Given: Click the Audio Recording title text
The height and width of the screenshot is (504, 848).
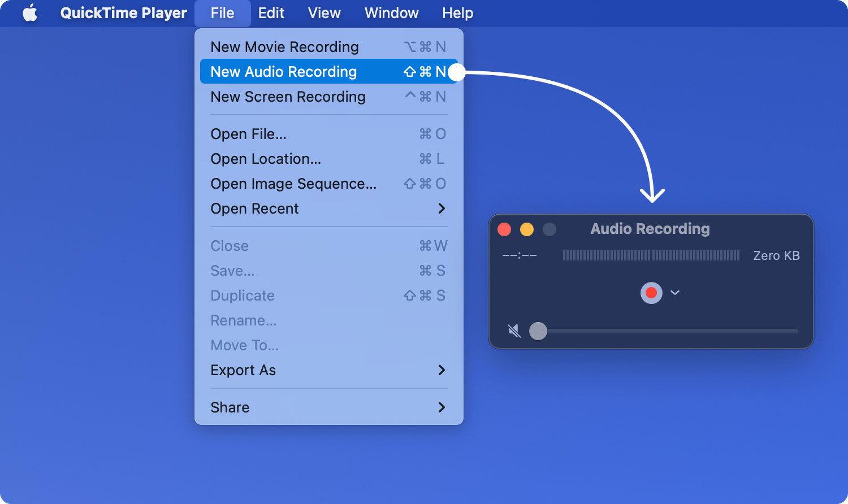Looking at the screenshot, I should click(650, 229).
